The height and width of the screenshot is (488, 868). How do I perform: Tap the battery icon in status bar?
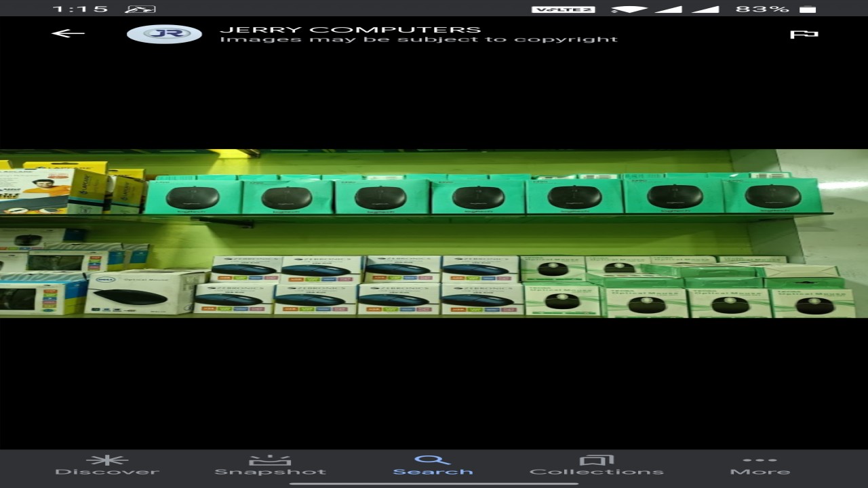pos(807,9)
